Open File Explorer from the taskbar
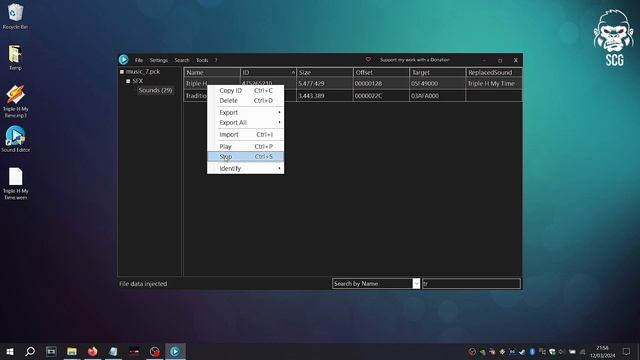The width and height of the screenshot is (640, 360). click(x=72, y=351)
